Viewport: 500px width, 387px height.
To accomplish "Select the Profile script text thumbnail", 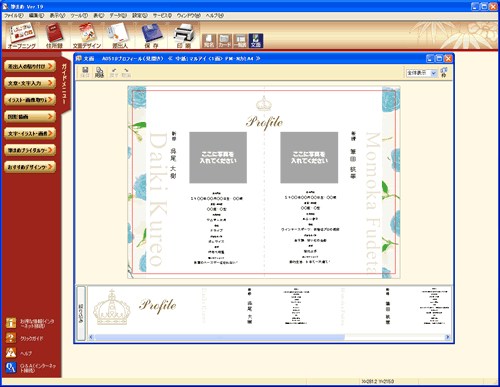I will coord(158,306).
